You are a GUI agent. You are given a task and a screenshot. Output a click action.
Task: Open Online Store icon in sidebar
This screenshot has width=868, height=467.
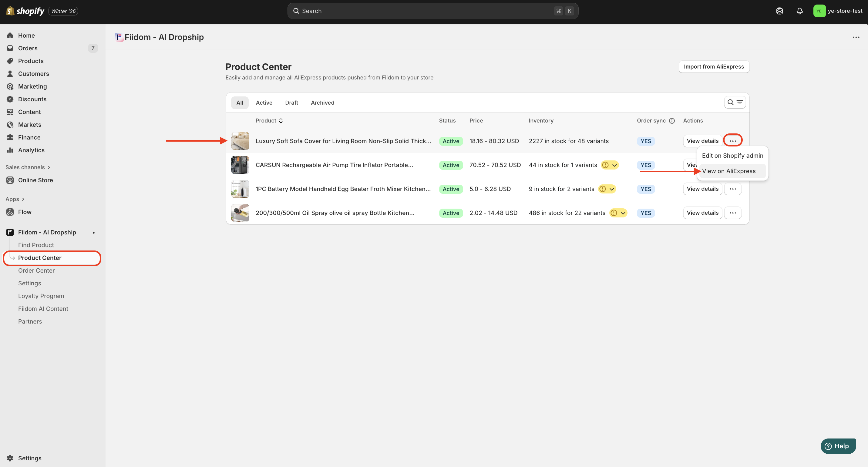(x=10, y=180)
